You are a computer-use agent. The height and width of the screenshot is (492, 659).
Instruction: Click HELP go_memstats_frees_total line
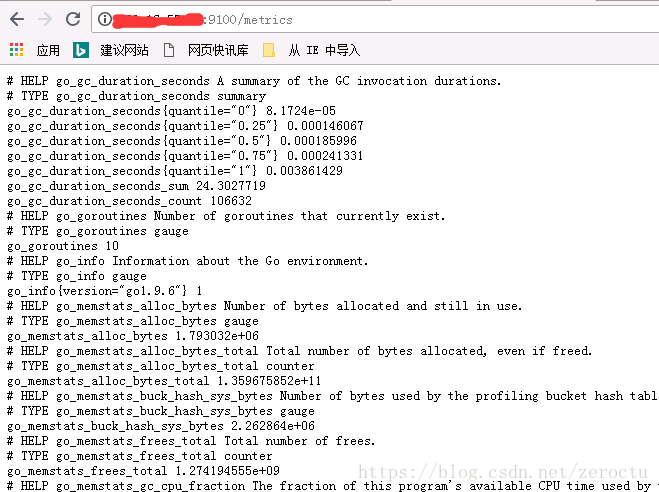point(191,441)
